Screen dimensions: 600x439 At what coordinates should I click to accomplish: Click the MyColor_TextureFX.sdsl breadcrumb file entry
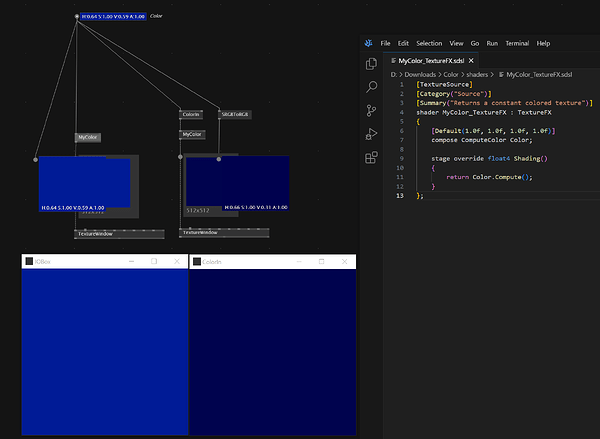pyautogui.click(x=535, y=75)
